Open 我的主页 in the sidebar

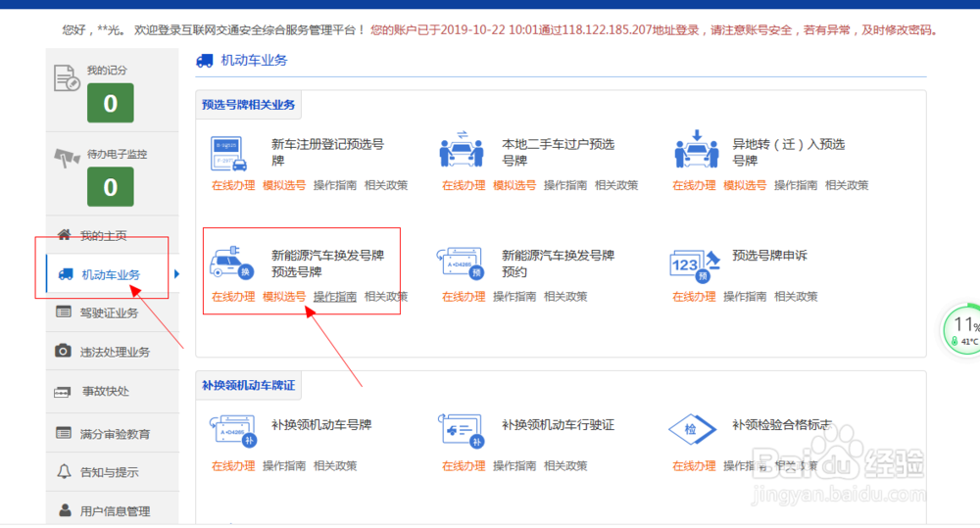[103, 235]
